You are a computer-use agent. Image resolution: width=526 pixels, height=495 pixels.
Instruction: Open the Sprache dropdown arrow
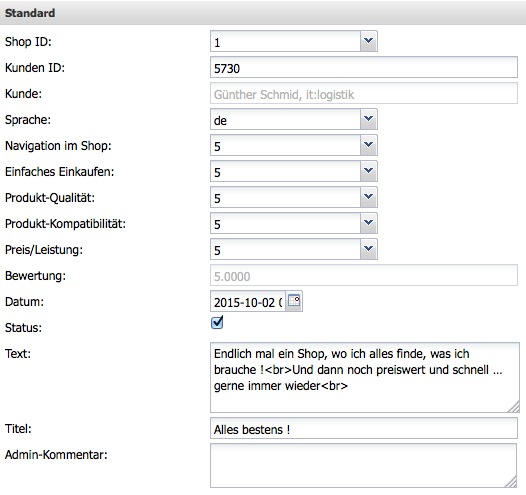[369, 119]
